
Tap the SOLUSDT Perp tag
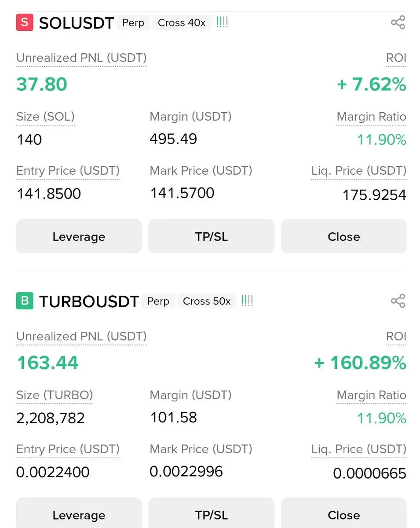133,22
